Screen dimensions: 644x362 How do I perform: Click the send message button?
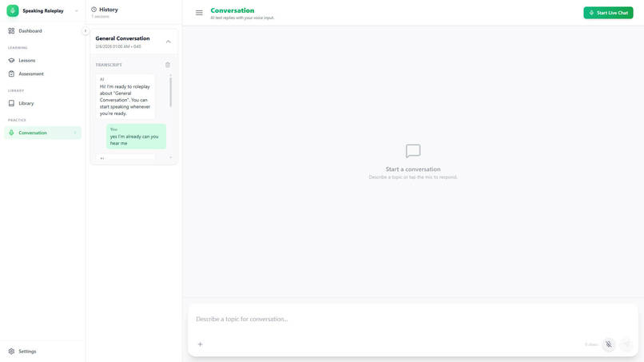[x=626, y=344]
